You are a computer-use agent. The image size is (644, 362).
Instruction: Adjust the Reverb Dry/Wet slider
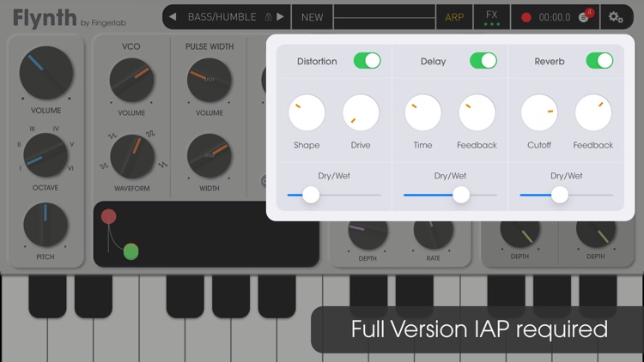click(567, 195)
